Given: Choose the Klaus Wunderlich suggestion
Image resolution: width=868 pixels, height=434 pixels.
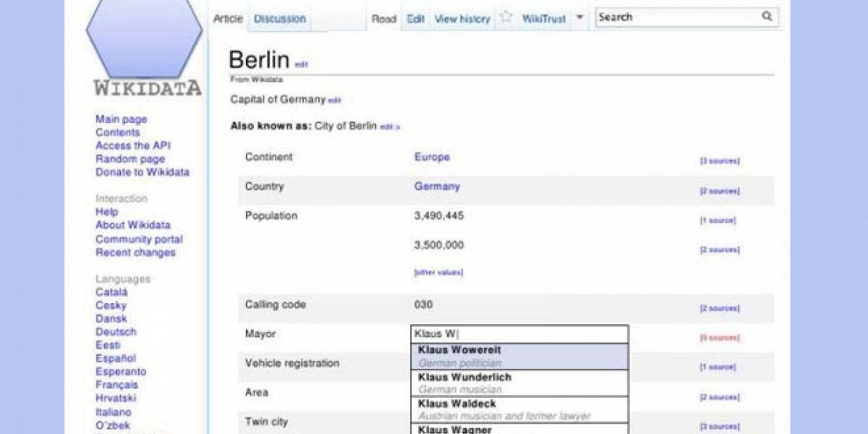Looking at the screenshot, I should coord(519,383).
